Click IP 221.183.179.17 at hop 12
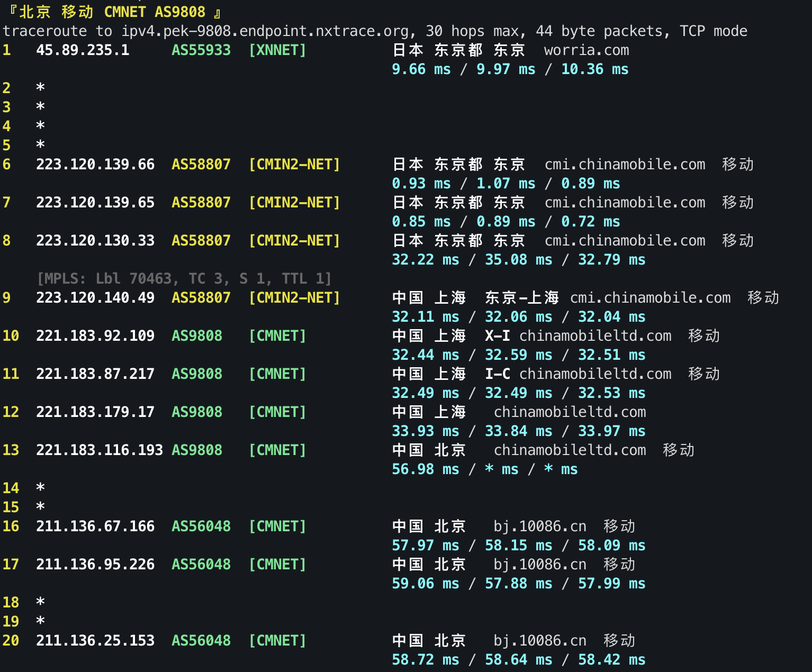The image size is (812, 672). [x=95, y=412]
